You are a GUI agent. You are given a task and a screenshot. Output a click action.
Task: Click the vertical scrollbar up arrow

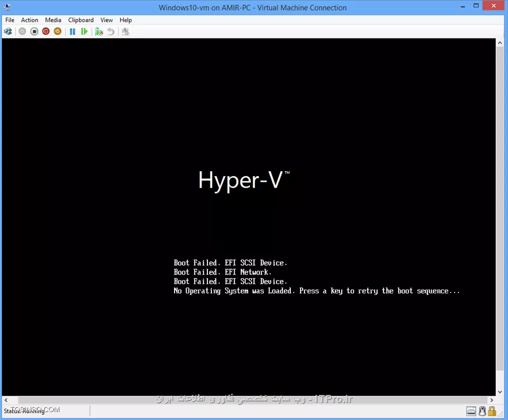pos(500,43)
